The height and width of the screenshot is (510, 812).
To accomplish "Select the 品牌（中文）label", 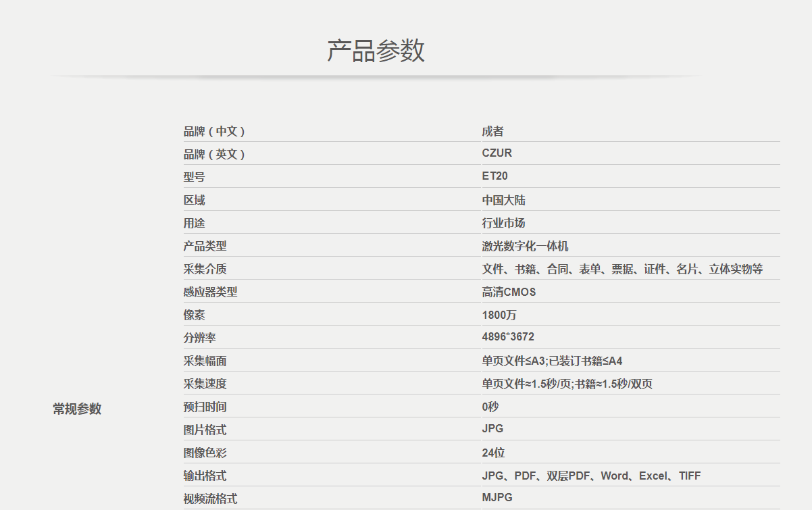I will 214,132.
